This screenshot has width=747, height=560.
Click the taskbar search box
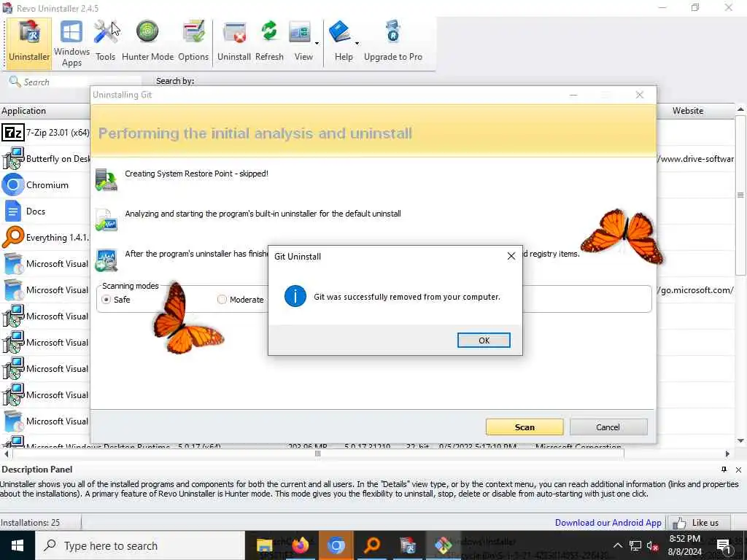(x=140, y=545)
